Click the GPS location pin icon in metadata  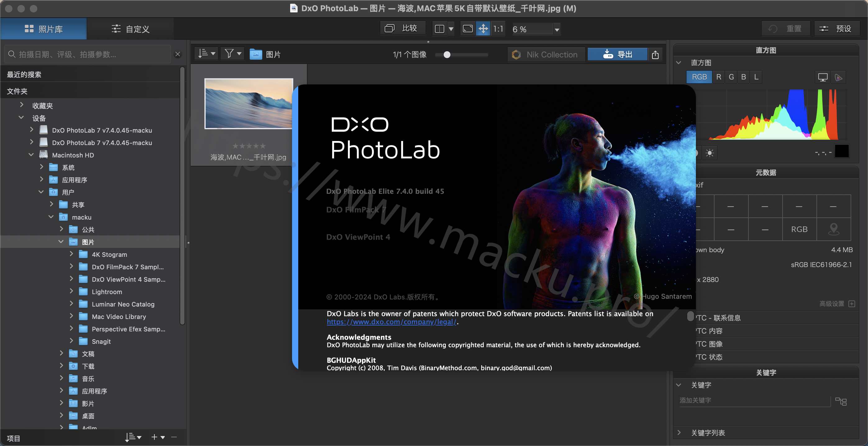(x=834, y=230)
